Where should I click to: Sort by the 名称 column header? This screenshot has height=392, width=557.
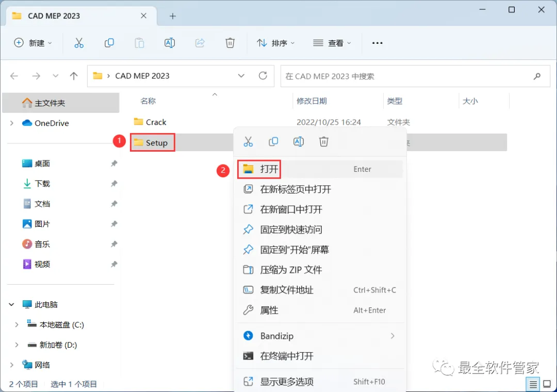pyautogui.click(x=148, y=101)
